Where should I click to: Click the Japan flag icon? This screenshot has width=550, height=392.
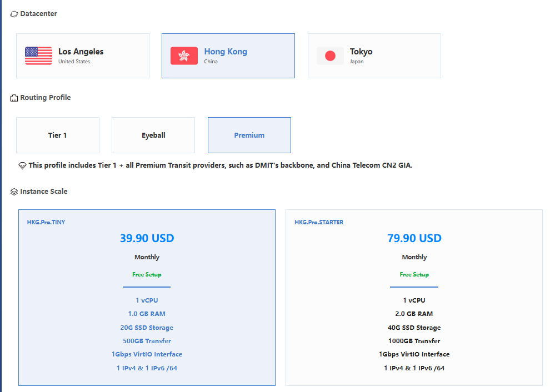[x=330, y=56]
